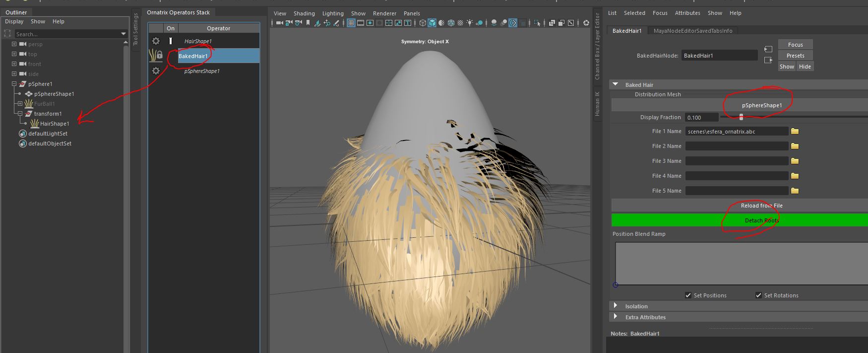Toggle X-Ray Active Components icon
The width and height of the screenshot is (868, 353).
click(561, 23)
